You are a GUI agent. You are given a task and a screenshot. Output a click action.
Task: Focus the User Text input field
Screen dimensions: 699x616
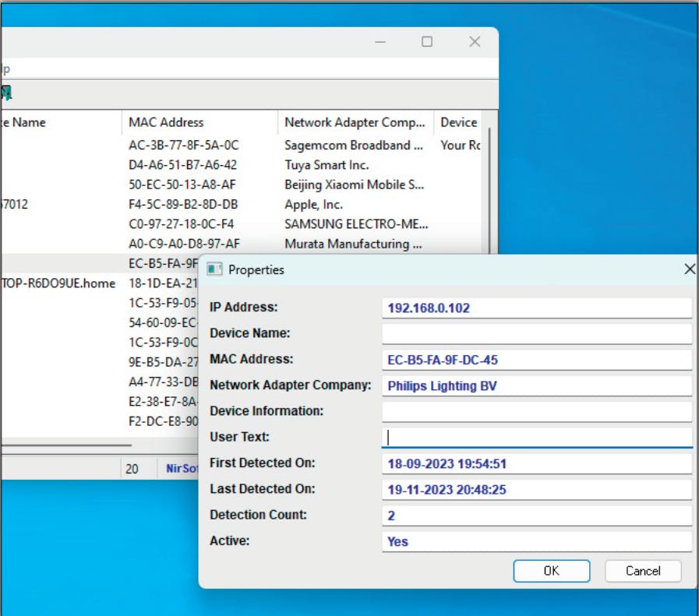(537, 437)
